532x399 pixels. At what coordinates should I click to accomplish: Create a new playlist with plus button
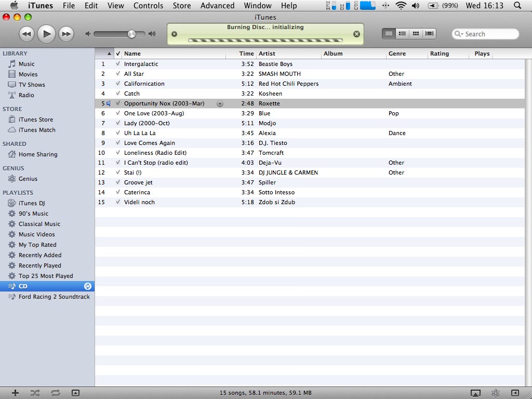pyautogui.click(x=15, y=393)
